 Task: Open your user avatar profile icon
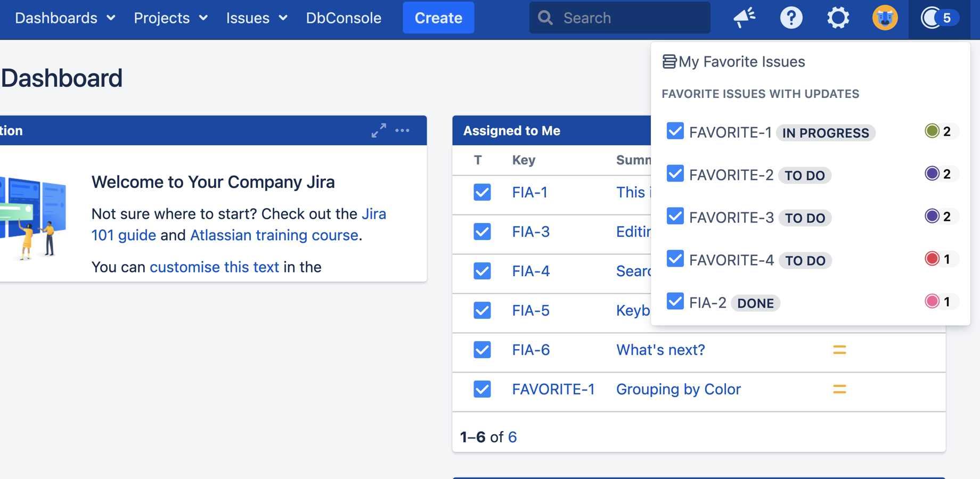coord(885,18)
